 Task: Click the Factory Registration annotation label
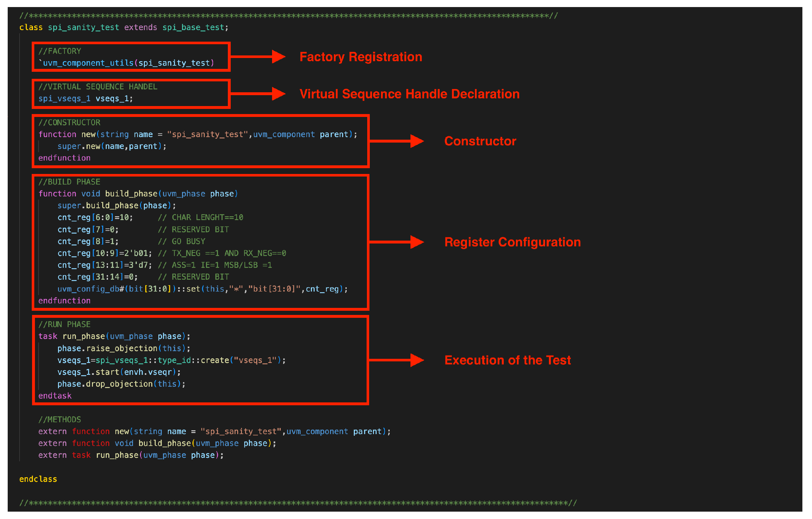pos(360,57)
